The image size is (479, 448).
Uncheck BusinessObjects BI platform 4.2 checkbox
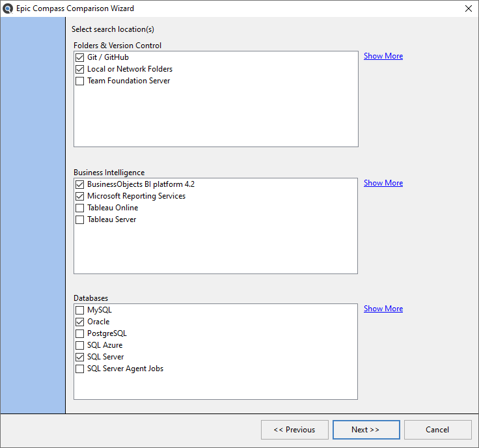click(80, 184)
